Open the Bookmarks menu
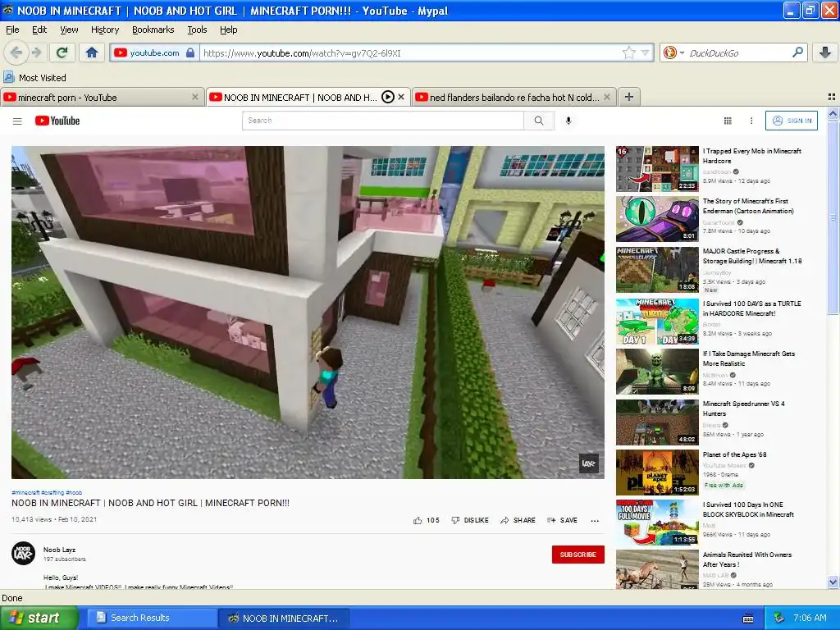840x630 pixels. (x=153, y=30)
